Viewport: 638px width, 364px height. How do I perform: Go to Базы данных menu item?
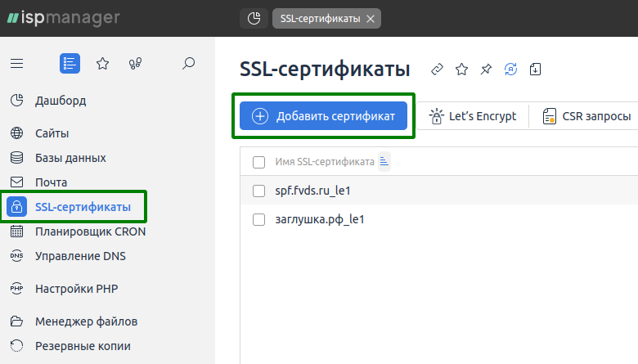(70, 158)
